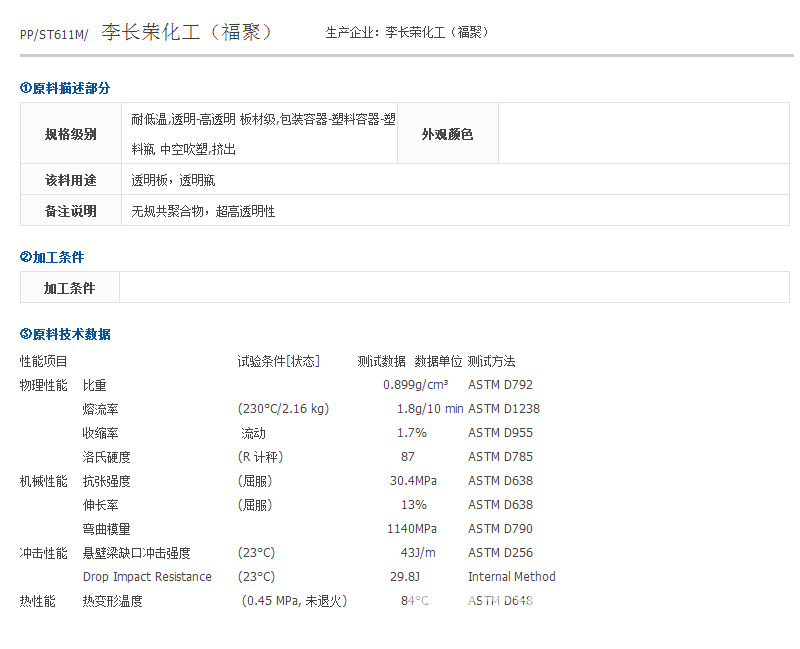The height and width of the screenshot is (649, 800).
Task: Click the 收缩率 property name
Action: (x=101, y=433)
